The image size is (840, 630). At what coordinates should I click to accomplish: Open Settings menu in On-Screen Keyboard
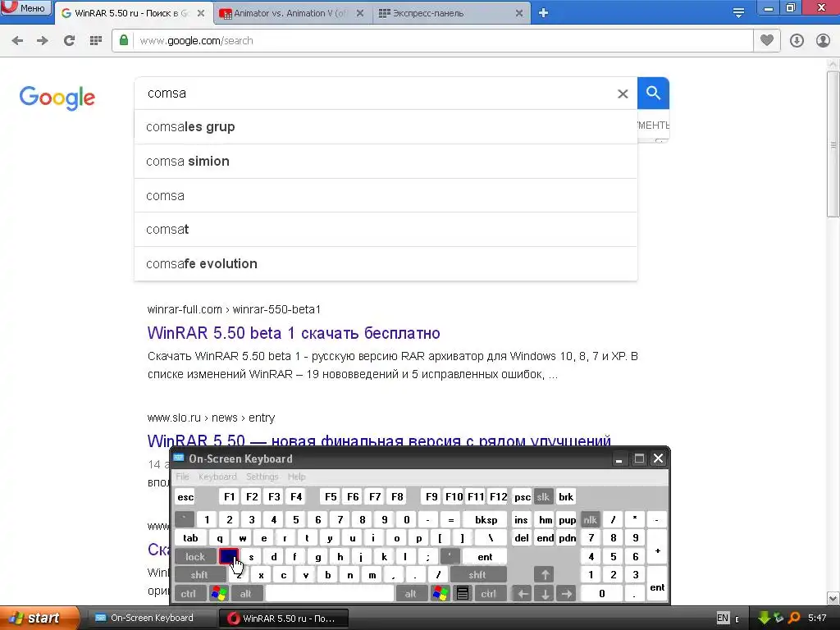(x=262, y=477)
